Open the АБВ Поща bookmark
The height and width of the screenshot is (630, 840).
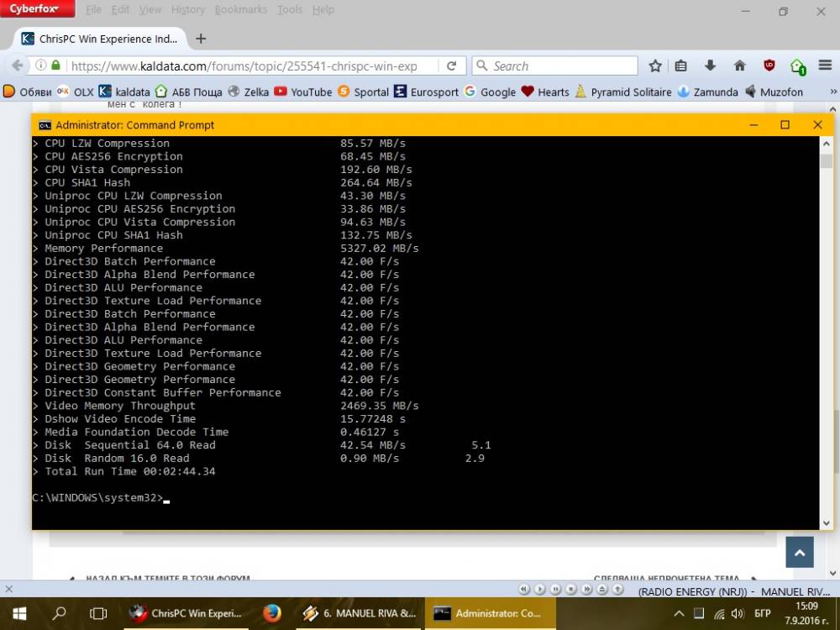(x=188, y=92)
